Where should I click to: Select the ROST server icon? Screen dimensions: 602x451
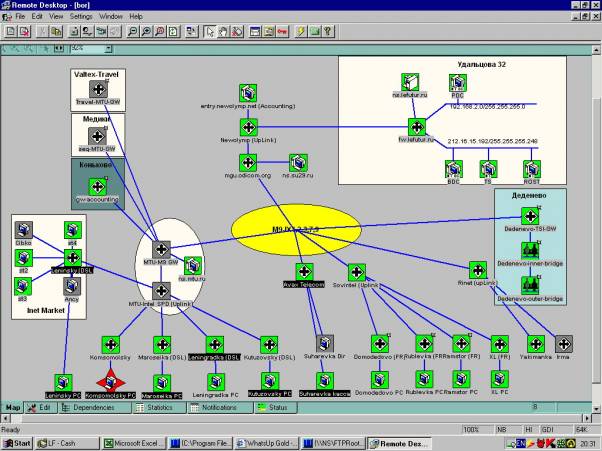click(532, 169)
